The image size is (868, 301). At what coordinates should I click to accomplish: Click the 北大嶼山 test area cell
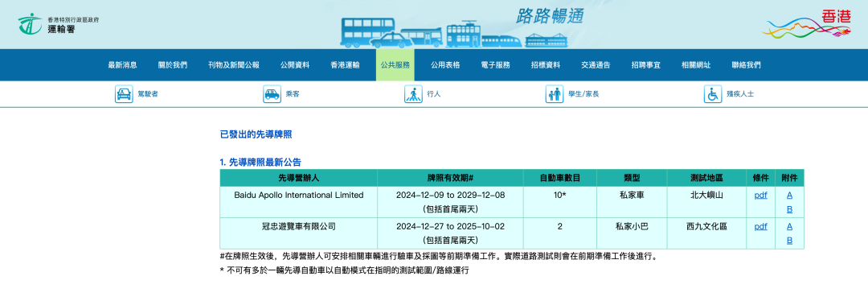(706, 202)
